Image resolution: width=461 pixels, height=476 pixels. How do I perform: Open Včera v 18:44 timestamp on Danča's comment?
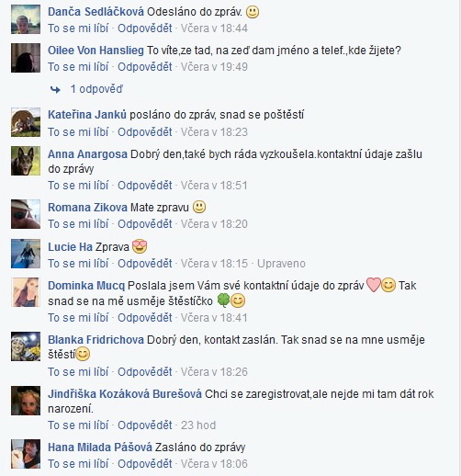(x=214, y=28)
